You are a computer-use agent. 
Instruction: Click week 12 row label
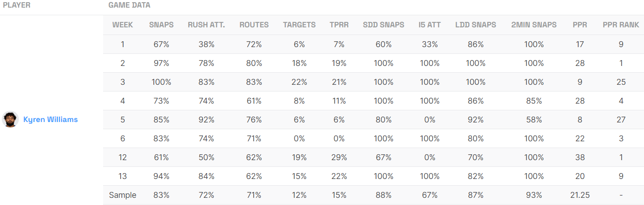pyautogui.click(x=122, y=157)
